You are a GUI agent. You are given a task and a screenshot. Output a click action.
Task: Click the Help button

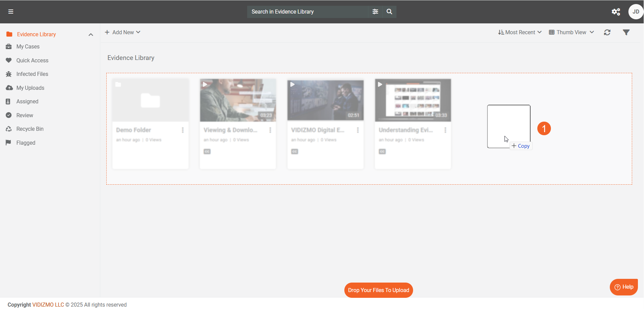point(624,287)
